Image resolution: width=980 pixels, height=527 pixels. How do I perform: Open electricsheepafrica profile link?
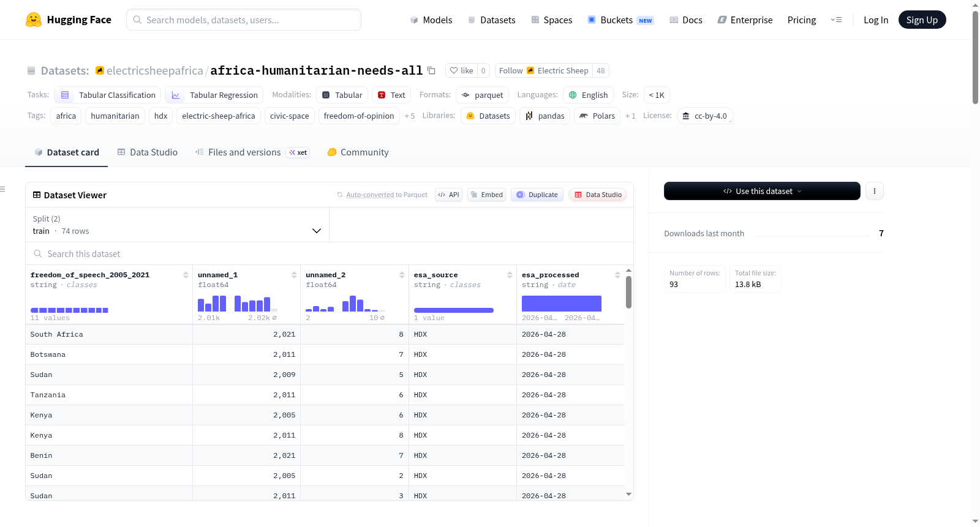pos(155,70)
